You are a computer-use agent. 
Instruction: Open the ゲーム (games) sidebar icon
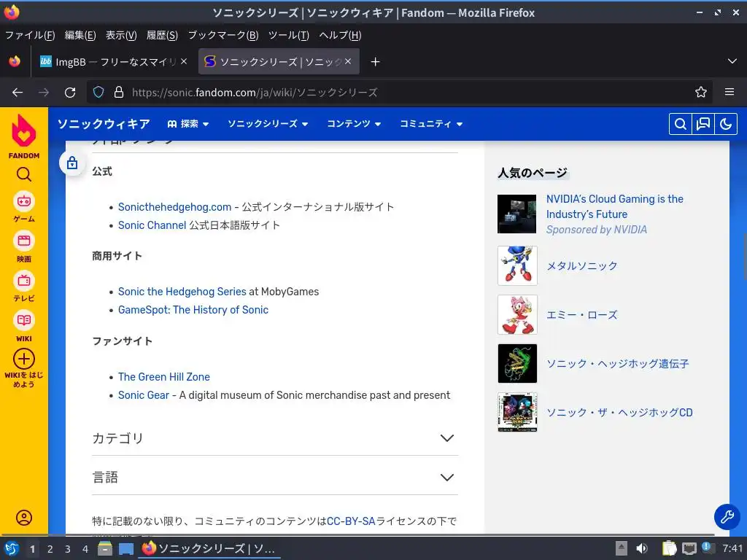[x=24, y=201]
